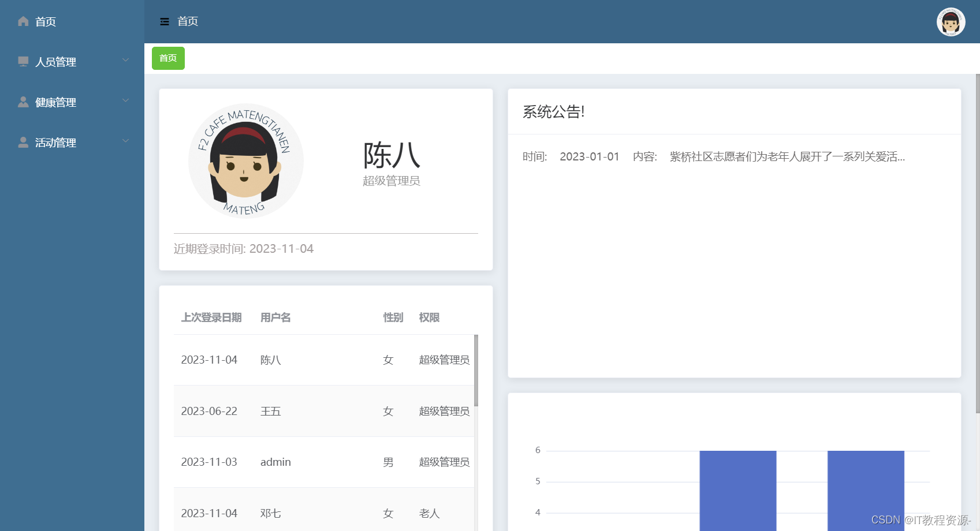The height and width of the screenshot is (531, 980).
Task: Click the page's main vertical scrollbar
Action: click(x=978, y=244)
